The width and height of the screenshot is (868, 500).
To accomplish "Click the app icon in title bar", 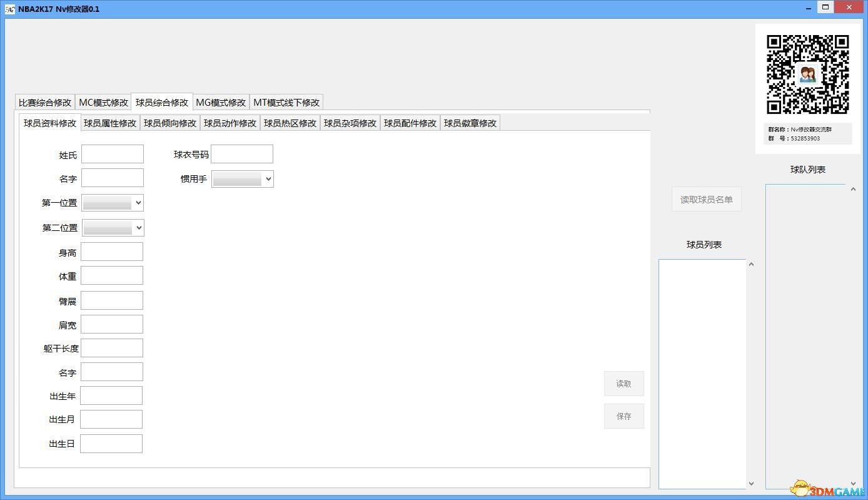I will pos(10,9).
